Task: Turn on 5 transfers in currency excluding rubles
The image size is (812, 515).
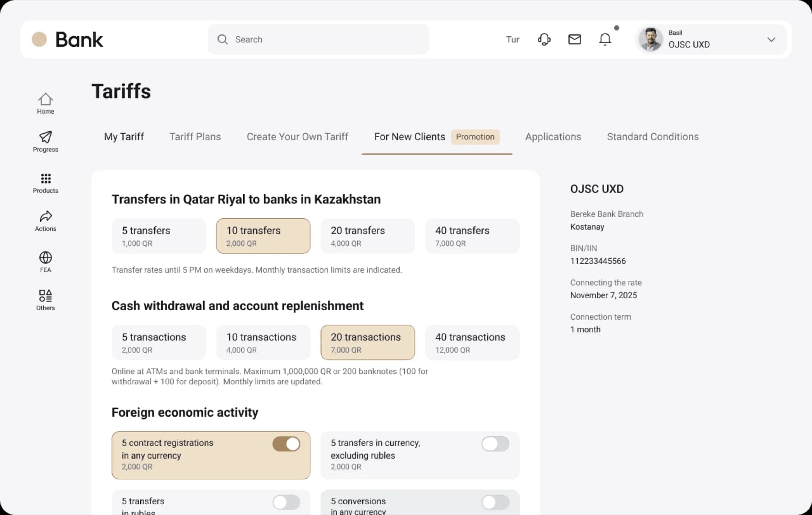Action: pos(495,444)
